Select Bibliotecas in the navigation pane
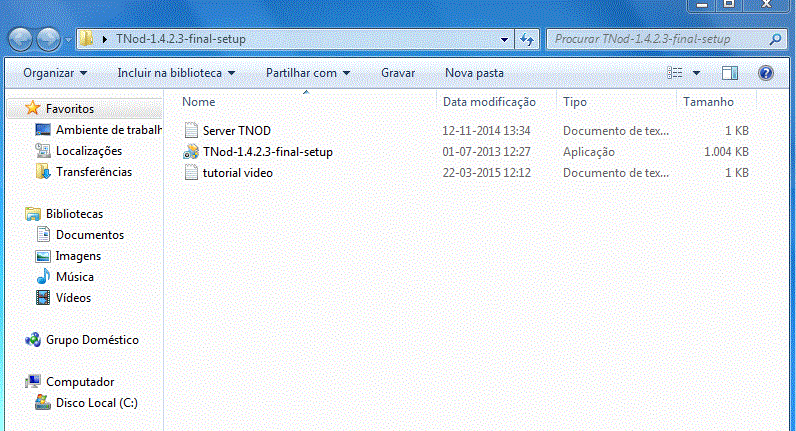This screenshot has width=796, height=431. (74, 214)
